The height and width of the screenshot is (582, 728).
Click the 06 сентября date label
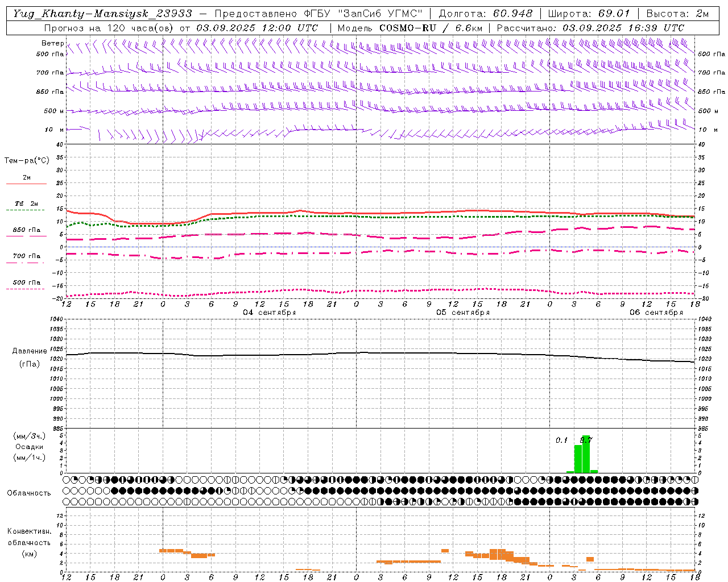coord(656,313)
